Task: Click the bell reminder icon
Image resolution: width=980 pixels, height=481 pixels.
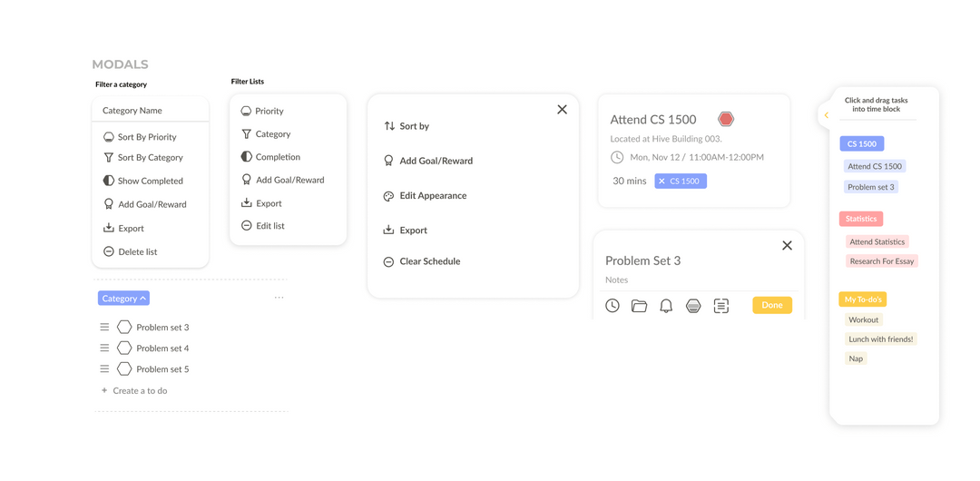Action: click(x=666, y=306)
